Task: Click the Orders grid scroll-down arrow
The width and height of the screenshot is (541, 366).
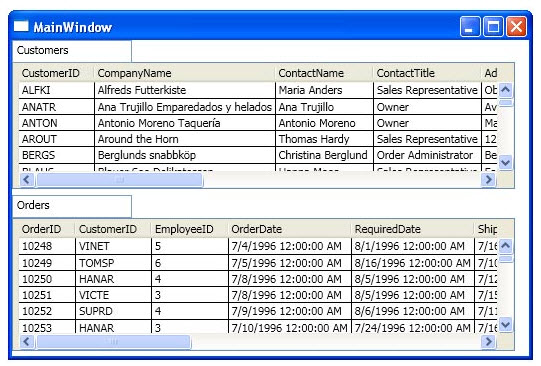Action: [x=505, y=325]
